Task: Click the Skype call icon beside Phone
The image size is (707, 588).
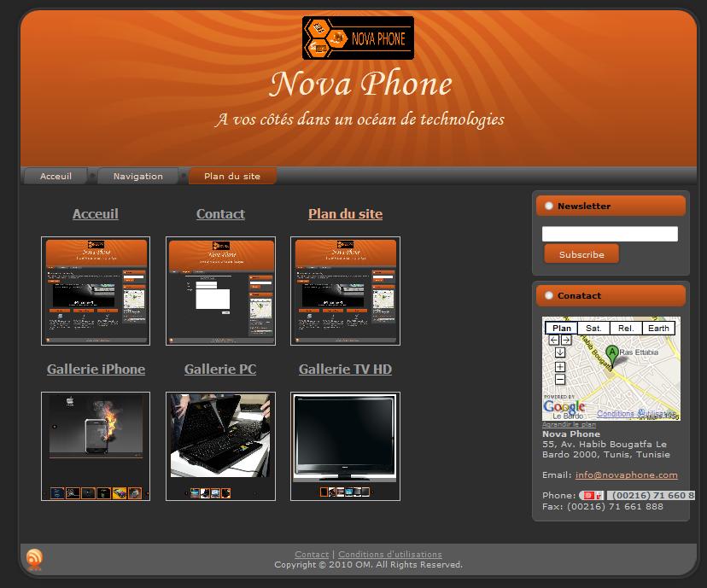Action: pos(592,496)
